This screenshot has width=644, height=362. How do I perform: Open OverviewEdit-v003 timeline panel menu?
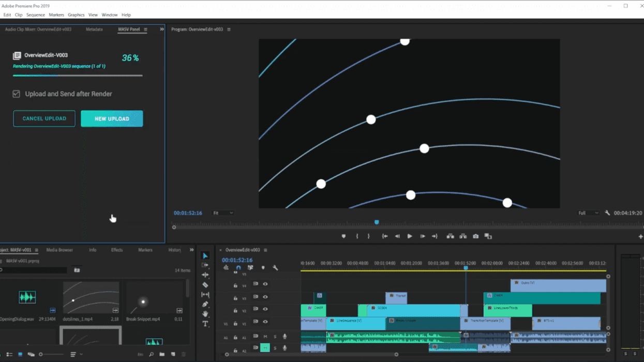[x=265, y=250]
